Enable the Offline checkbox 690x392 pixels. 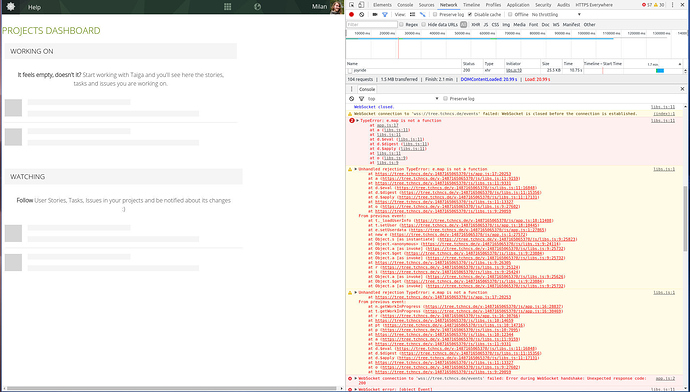[x=510, y=15]
